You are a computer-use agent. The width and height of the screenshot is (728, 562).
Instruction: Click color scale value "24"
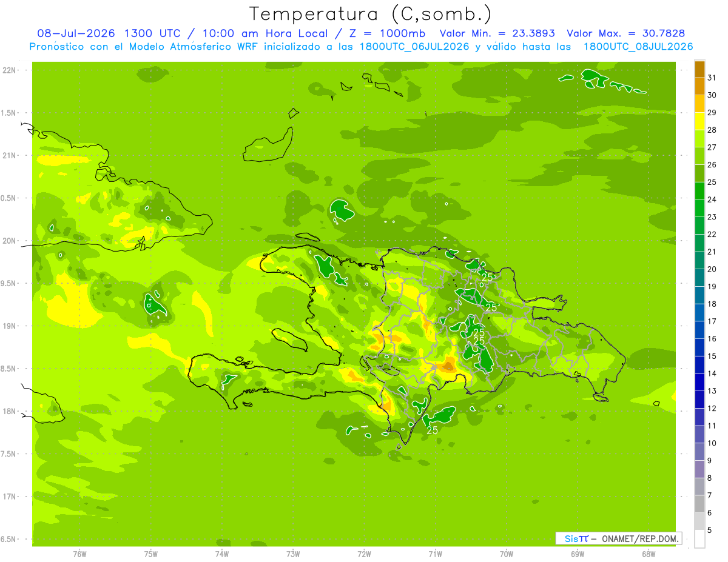point(713,199)
